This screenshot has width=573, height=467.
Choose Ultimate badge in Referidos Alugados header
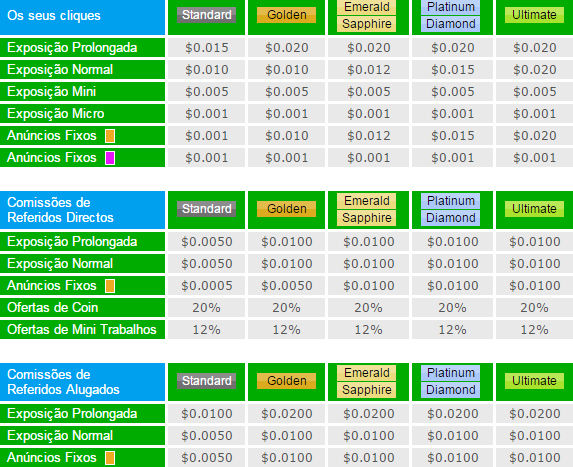(534, 381)
